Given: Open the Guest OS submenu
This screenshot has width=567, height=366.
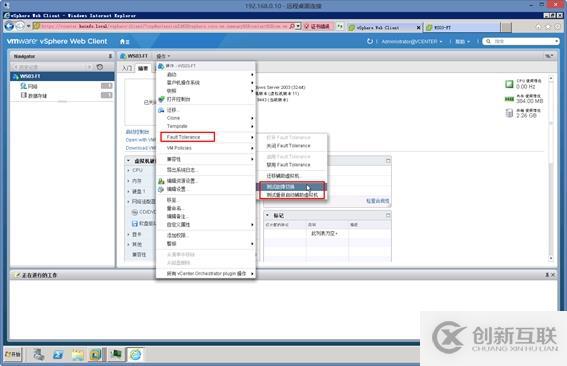Looking at the screenshot, I should click(206, 82).
